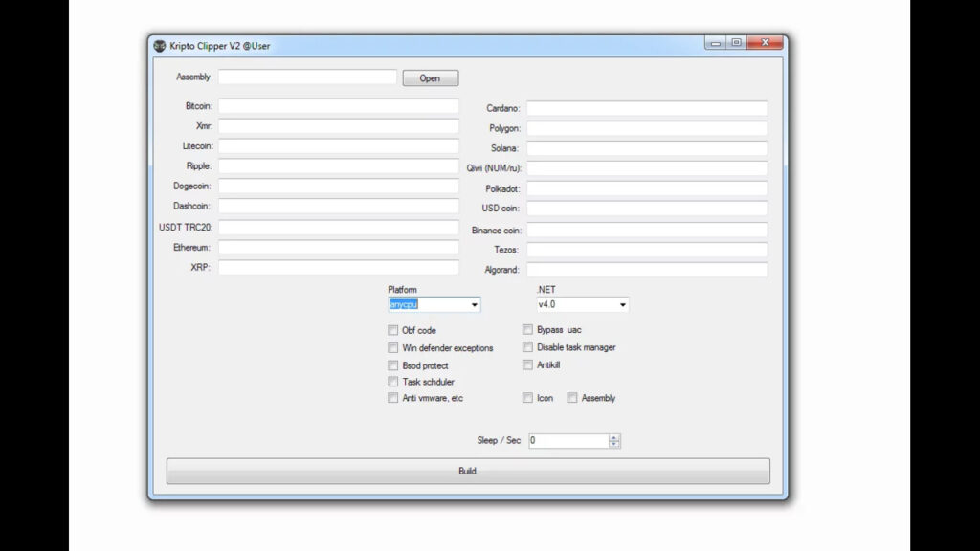Maximize the Kripto Clipper window
Screen dimensions: 980x551
click(x=736, y=42)
